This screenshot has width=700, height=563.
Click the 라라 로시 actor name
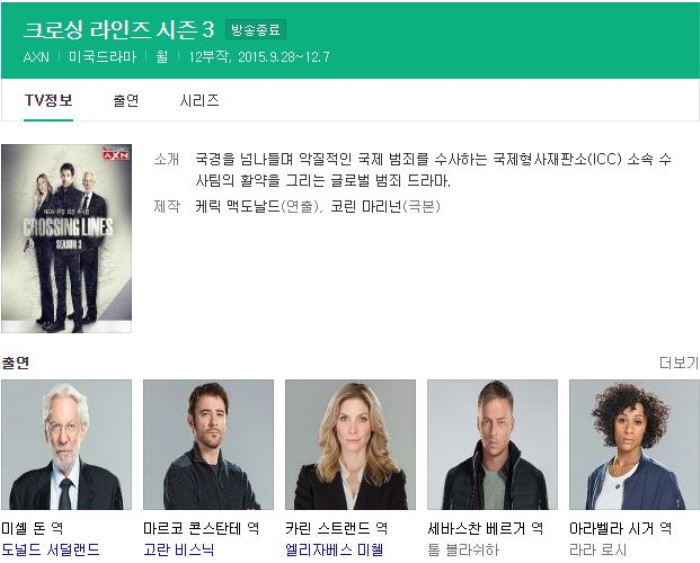598,549
